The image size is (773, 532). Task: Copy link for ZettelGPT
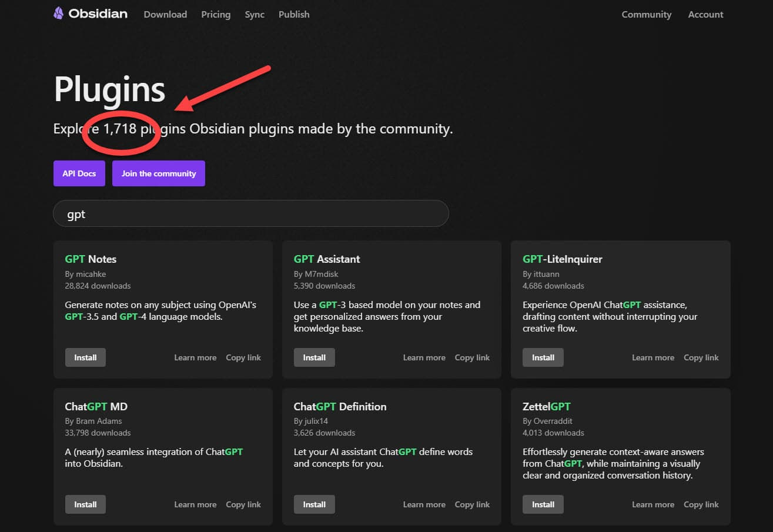(x=701, y=504)
